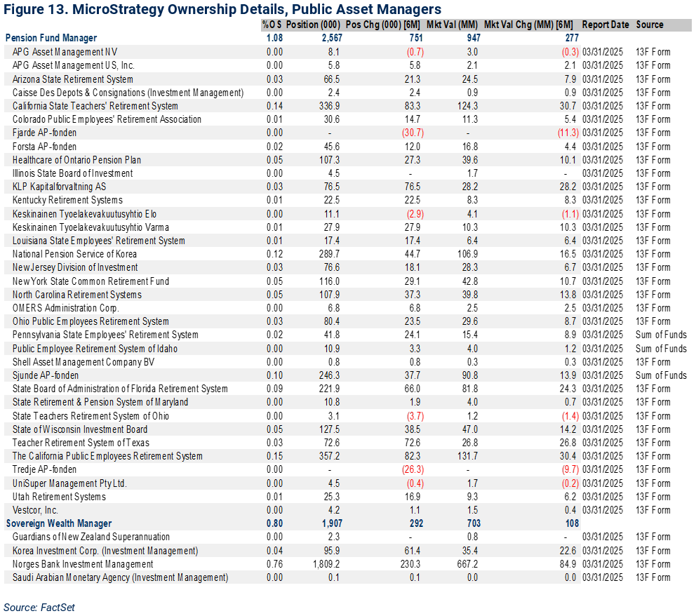
Task: Select Pennsylvania State Employees' Retirement System name
Action: click(x=105, y=335)
